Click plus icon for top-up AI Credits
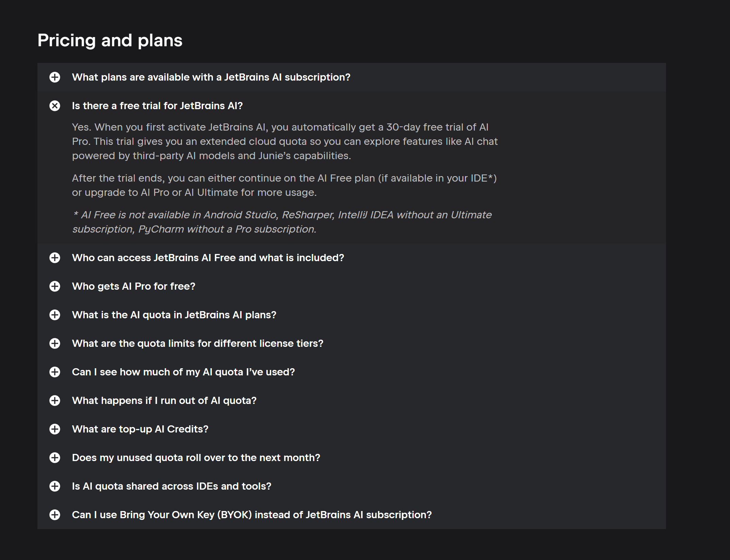Screen dimensions: 730x560 coord(55,429)
